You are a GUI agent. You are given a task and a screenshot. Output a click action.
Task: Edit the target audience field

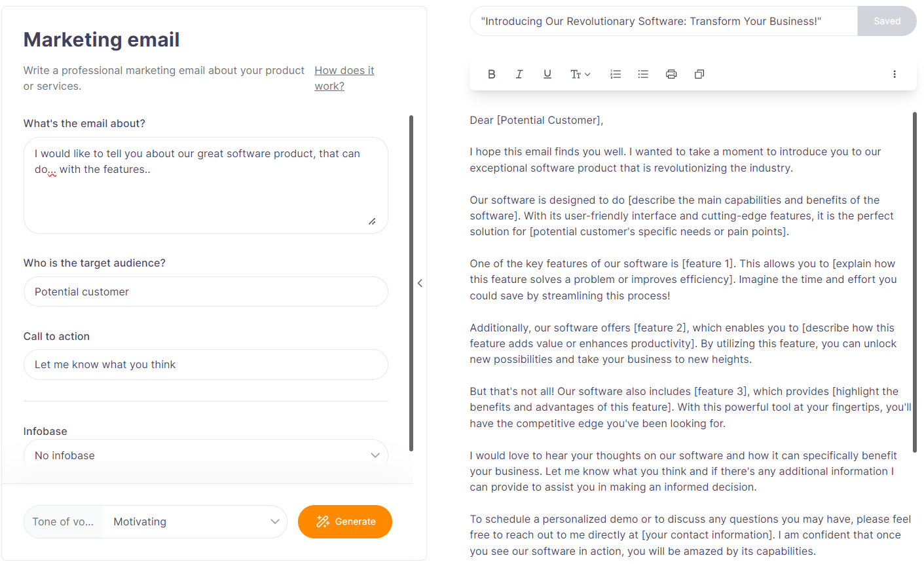[x=206, y=291]
